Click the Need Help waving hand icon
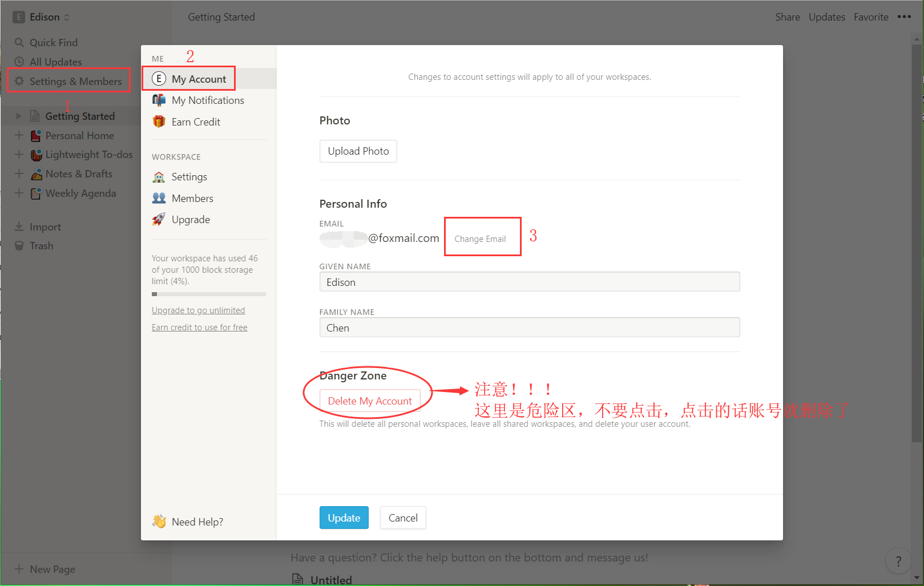The height and width of the screenshot is (586, 924). [x=159, y=522]
